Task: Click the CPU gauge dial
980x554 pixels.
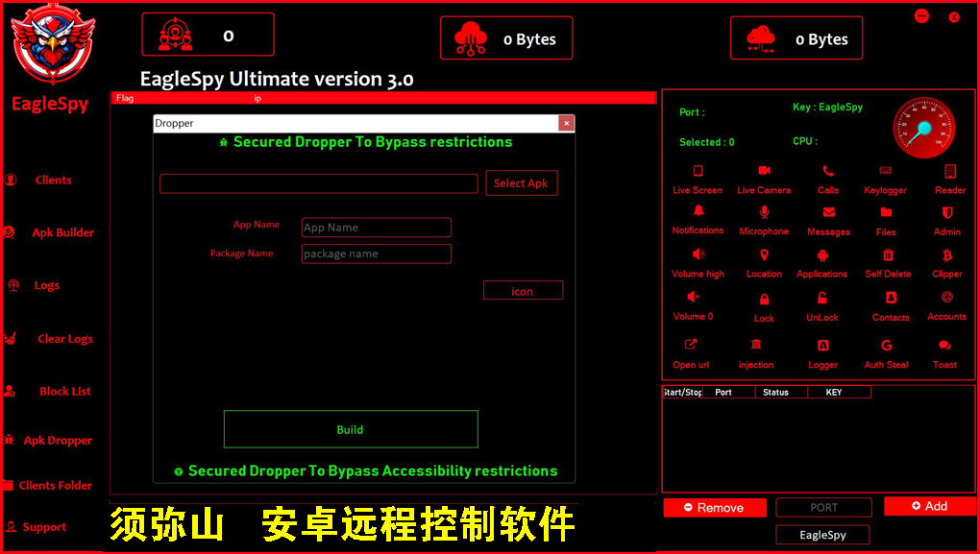Action: click(924, 128)
